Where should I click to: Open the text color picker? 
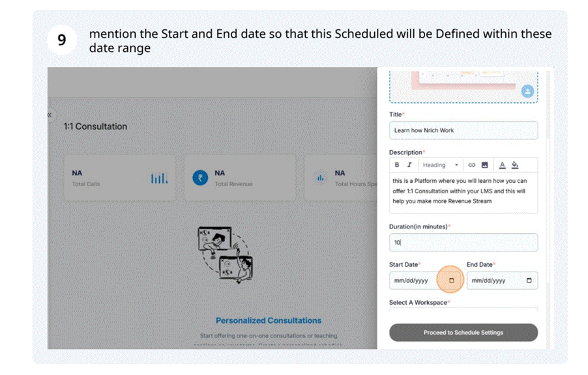click(x=502, y=165)
